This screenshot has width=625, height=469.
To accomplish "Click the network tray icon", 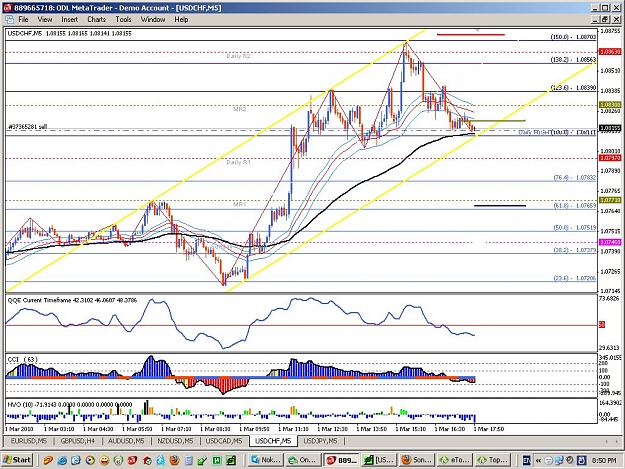I will [x=560, y=461].
